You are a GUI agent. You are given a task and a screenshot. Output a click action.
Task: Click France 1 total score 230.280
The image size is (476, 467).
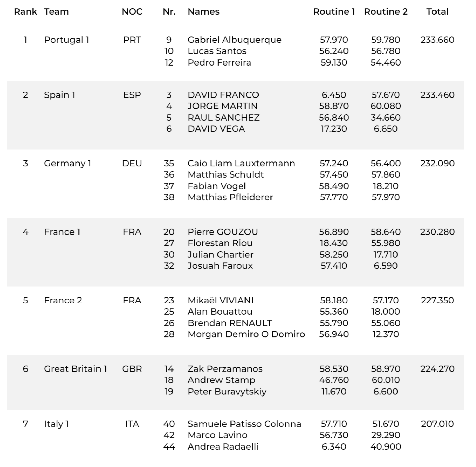click(x=437, y=232)
